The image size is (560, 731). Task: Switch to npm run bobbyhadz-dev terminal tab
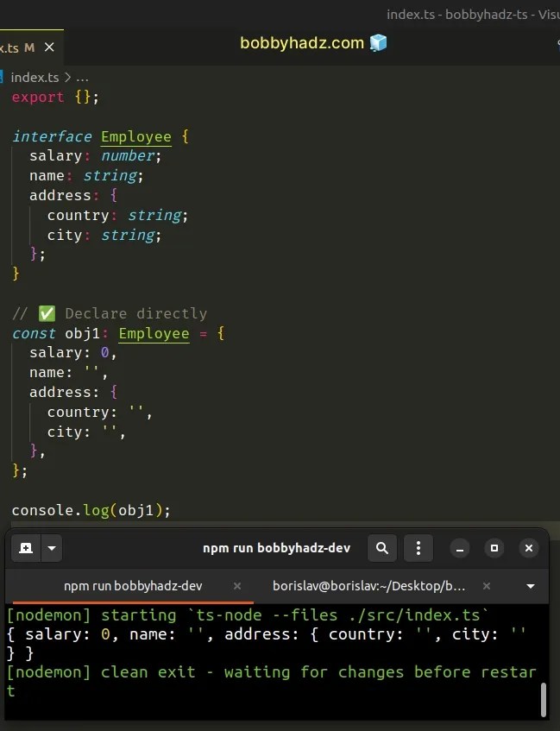pyautogui.click(x=133, y=586)
